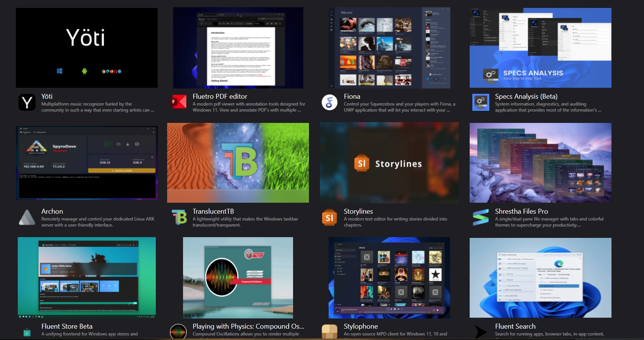Open the Fluetro PDF editor title
Viewport: 644px width, 340px height.
click(x=220, y=96)
